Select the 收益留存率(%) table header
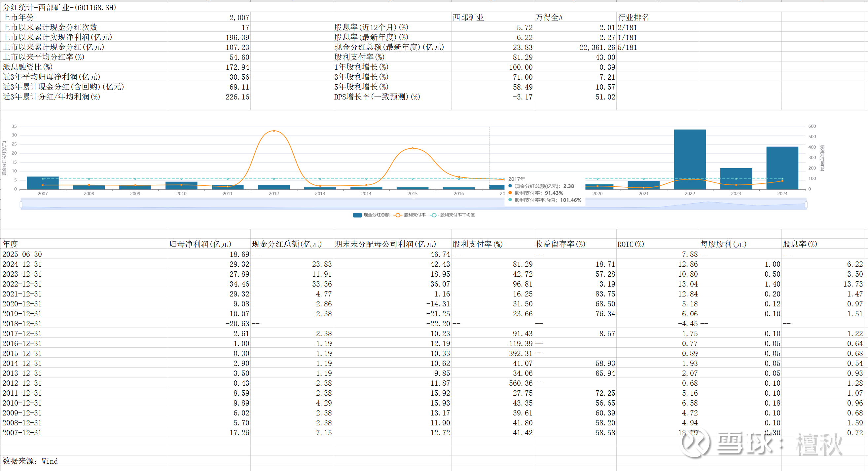Viewport: 868px width, 471px height. (575, 244)
